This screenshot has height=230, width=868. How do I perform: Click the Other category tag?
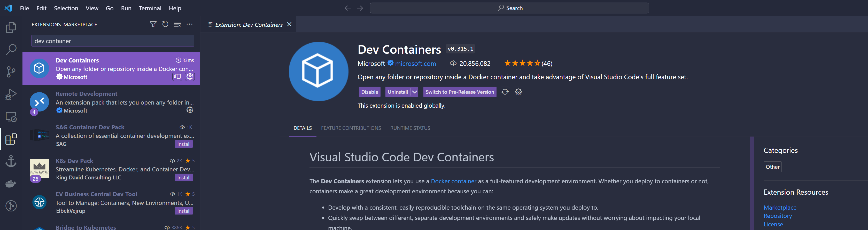click(x=772, y=167)
